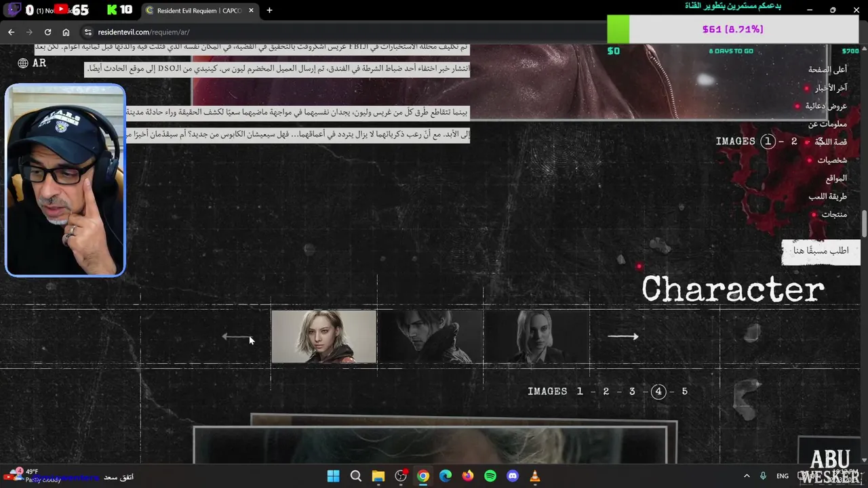Click the اطلب مسبقًا هنا pre-order button
This screenshot has height=488, width=868.
(x=821, y=251)
